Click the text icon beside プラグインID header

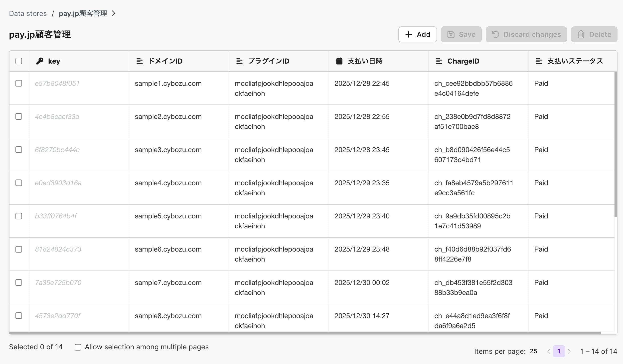point(239,61)
